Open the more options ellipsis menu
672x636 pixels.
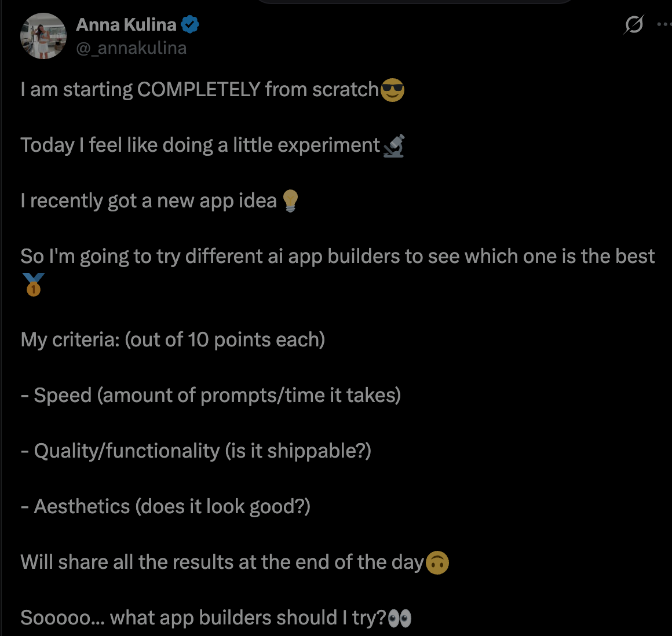[x=664, y=25]
